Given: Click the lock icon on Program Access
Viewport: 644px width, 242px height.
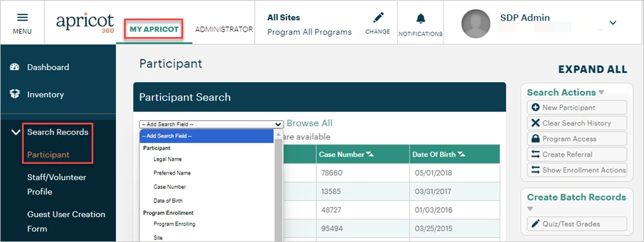Looking at the screenshot, I should coord(535,139).
